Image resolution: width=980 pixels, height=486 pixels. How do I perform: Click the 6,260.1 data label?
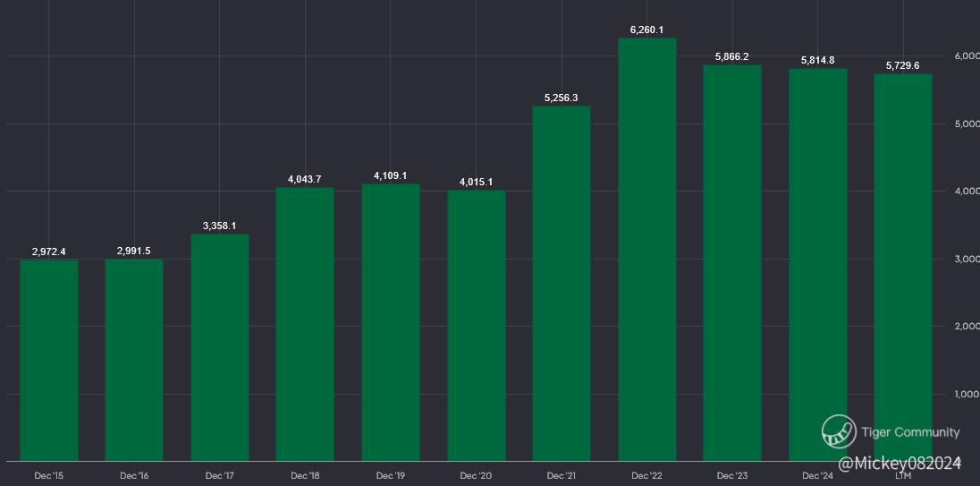coord(646,30)
